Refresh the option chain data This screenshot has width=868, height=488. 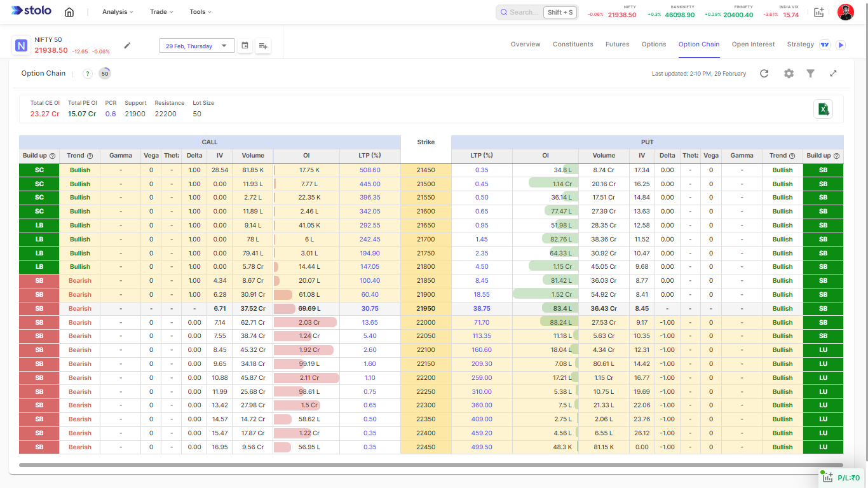(764, 74)
